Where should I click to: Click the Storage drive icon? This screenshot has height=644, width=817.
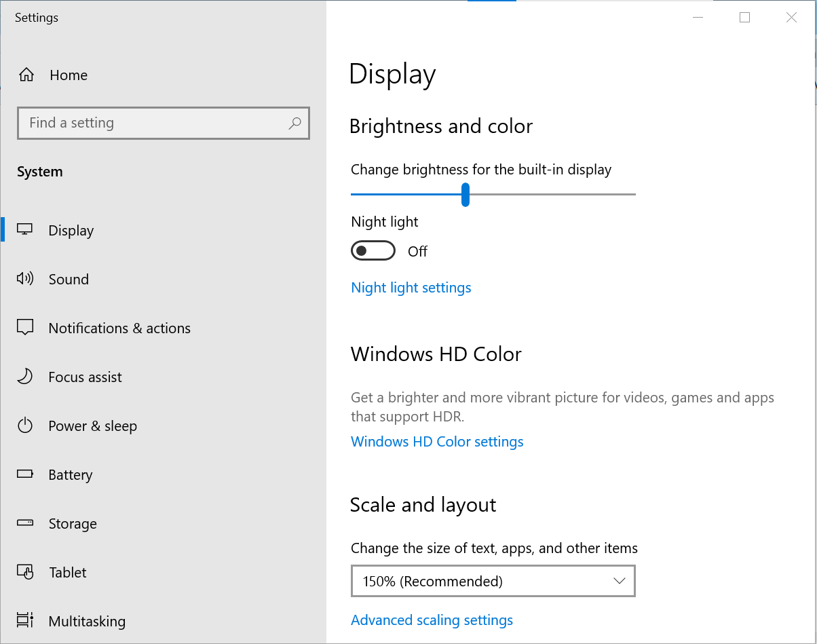(x=24, y=523)
